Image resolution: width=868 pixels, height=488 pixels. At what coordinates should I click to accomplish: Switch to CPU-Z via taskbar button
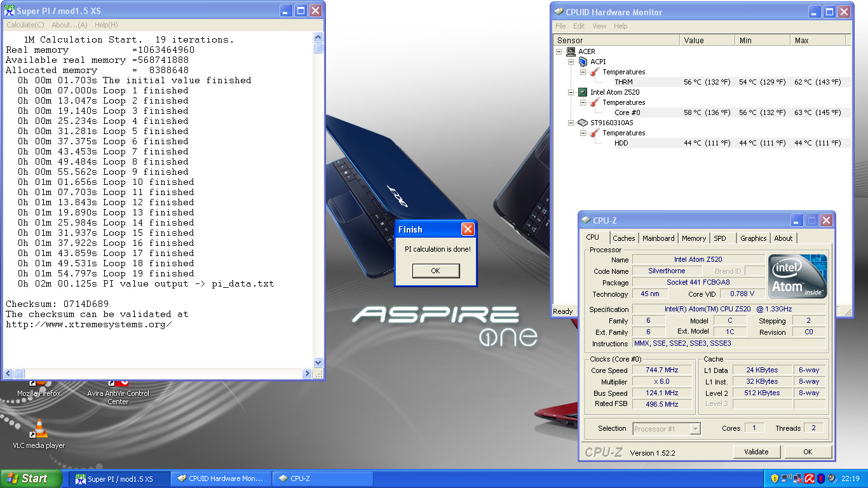(x=323, y=478)
